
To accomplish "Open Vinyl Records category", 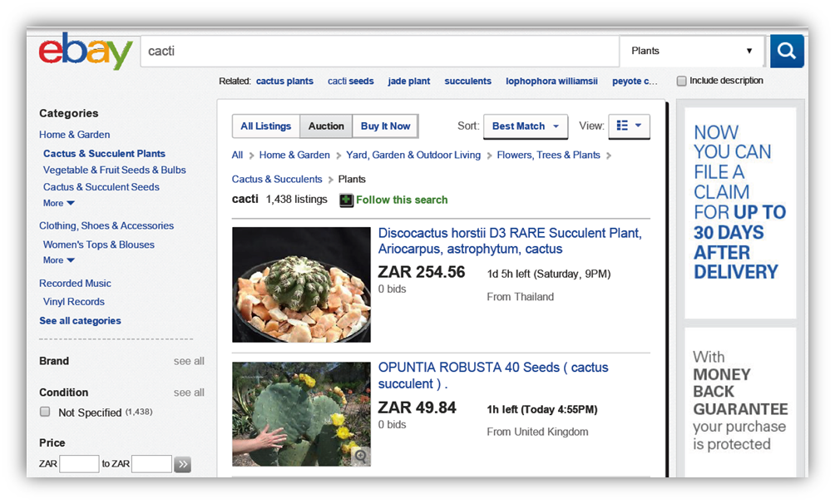I will click(73, 302).
